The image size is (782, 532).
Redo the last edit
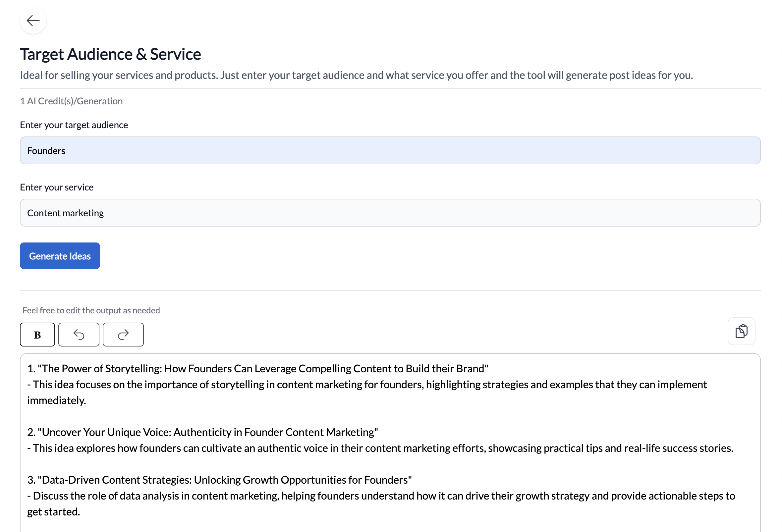[123, 335]
